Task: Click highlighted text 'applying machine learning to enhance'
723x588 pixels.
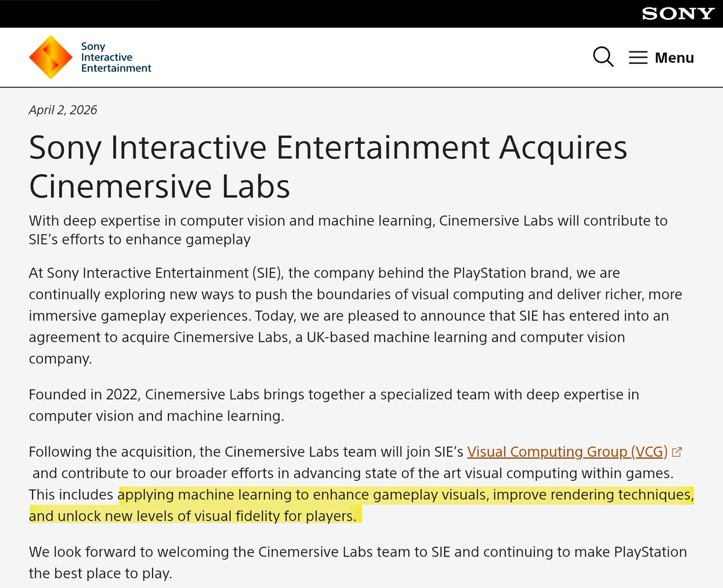Action: coord(244,495)
